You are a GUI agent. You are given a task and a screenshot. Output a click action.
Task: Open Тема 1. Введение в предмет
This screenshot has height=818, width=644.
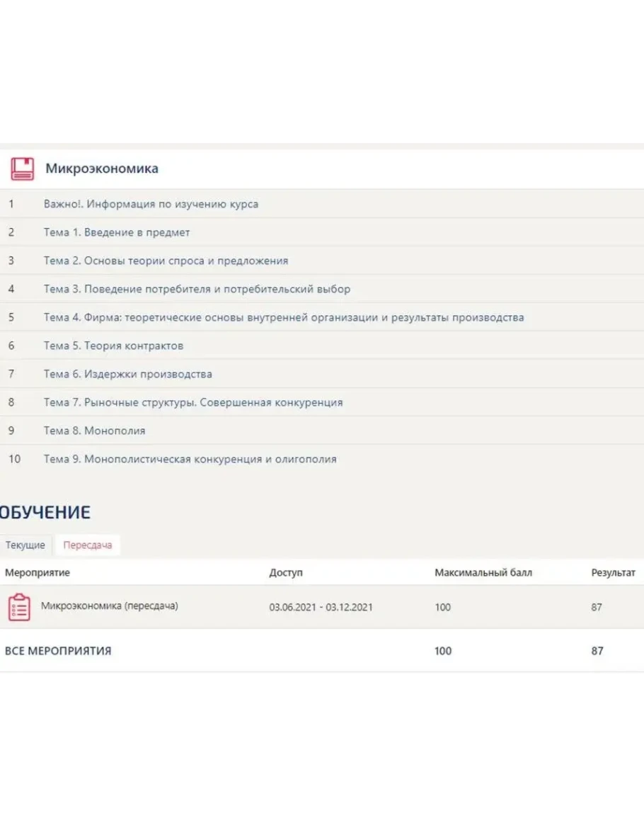pos(117,232)
